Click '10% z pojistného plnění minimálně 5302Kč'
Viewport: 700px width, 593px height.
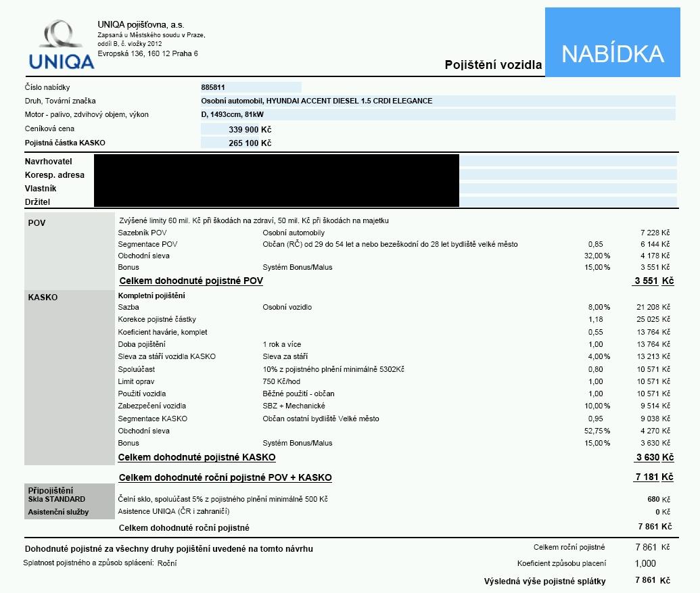coord(333,369)
